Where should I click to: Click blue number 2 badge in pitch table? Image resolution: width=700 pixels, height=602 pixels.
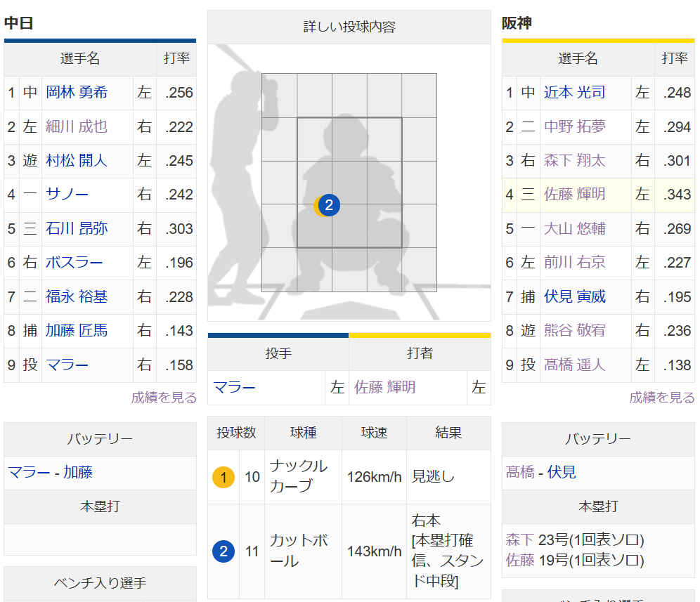click(223, 551)
